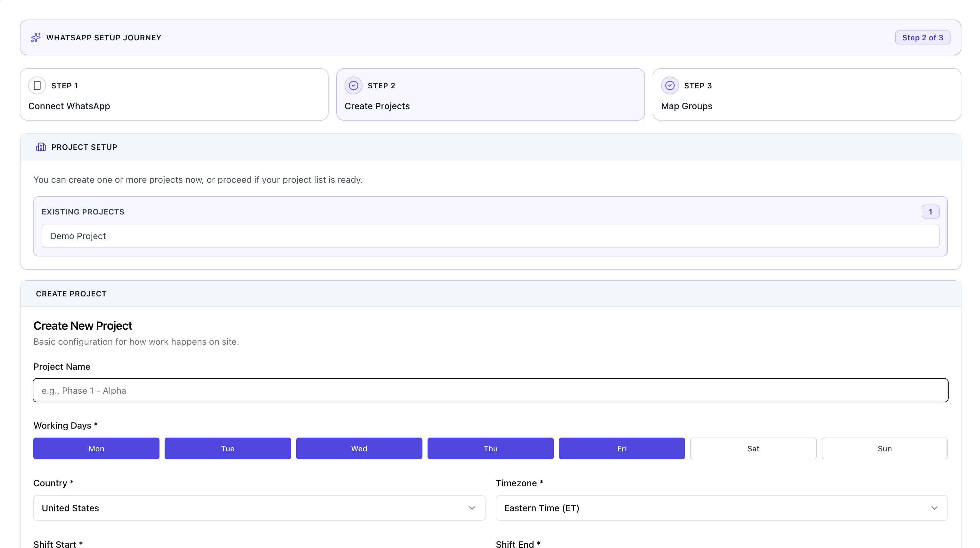The image size is (980, 548).
Task: Enable Sun as a working day
Action: click(x=885, y=448)
